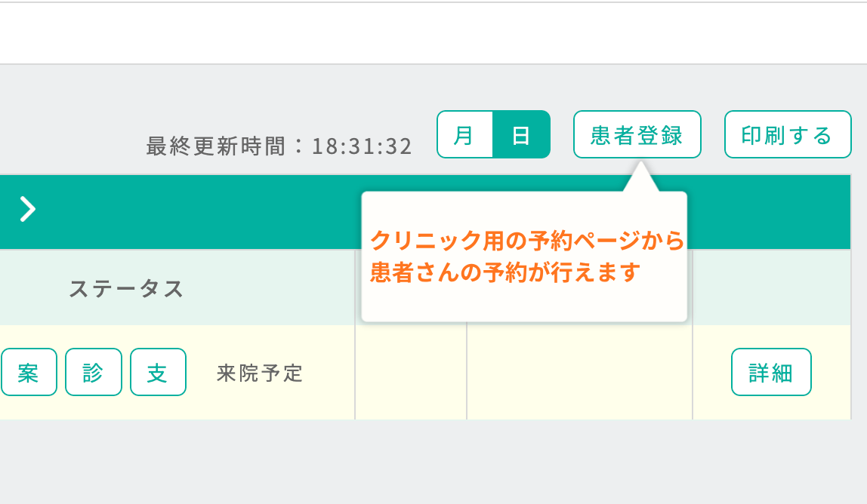Click the 印刷する print button
The height and width of the screenshot is (504, 867).
pos(788,135)
